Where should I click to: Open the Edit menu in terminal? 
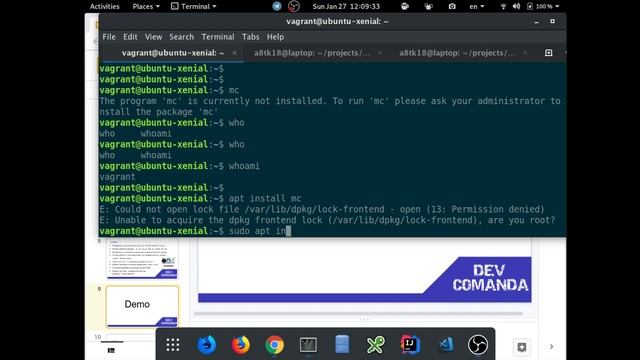[x=130, y=37]
